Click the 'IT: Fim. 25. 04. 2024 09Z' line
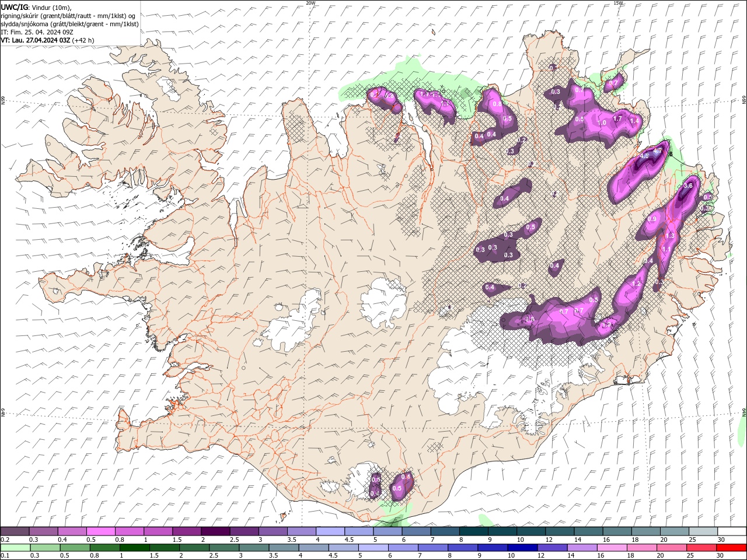This screenshot has width=747, height=560. [37, 32]
